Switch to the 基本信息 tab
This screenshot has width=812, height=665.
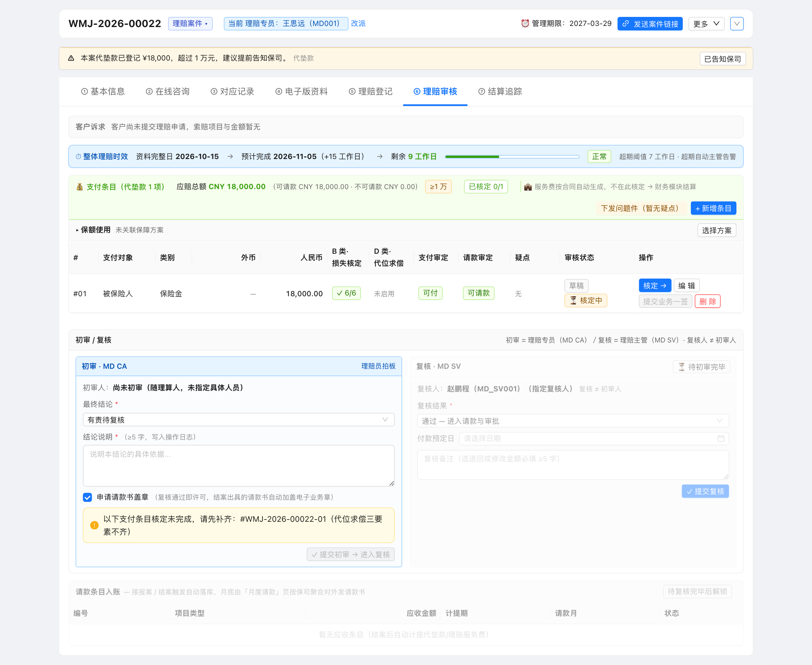103,92
